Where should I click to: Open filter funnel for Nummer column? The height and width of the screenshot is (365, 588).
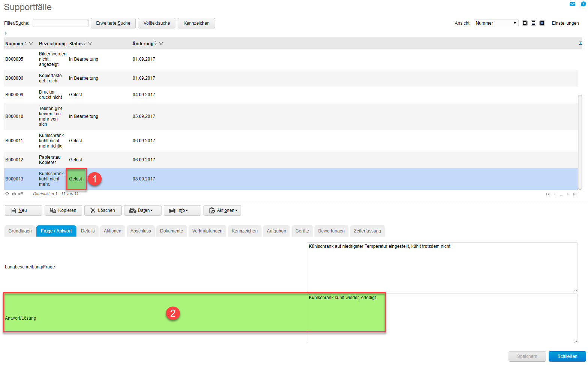tap(31, 44)
